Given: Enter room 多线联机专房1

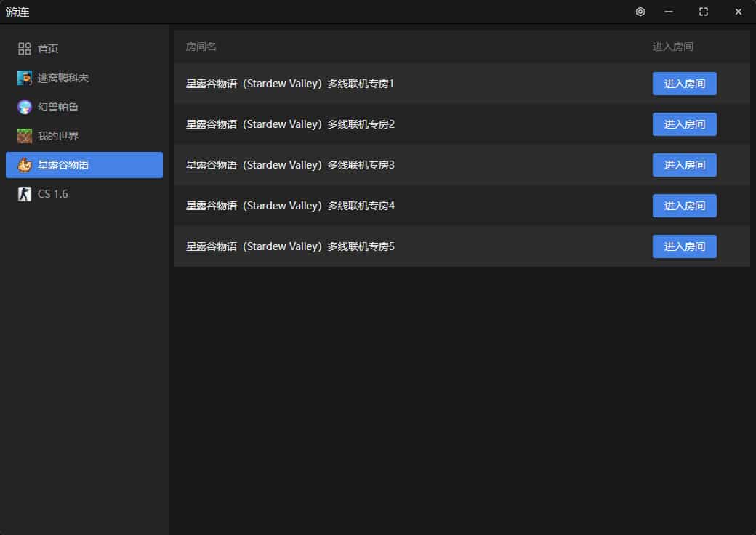Looking at the screenshot, I should [x=684, y=84].
